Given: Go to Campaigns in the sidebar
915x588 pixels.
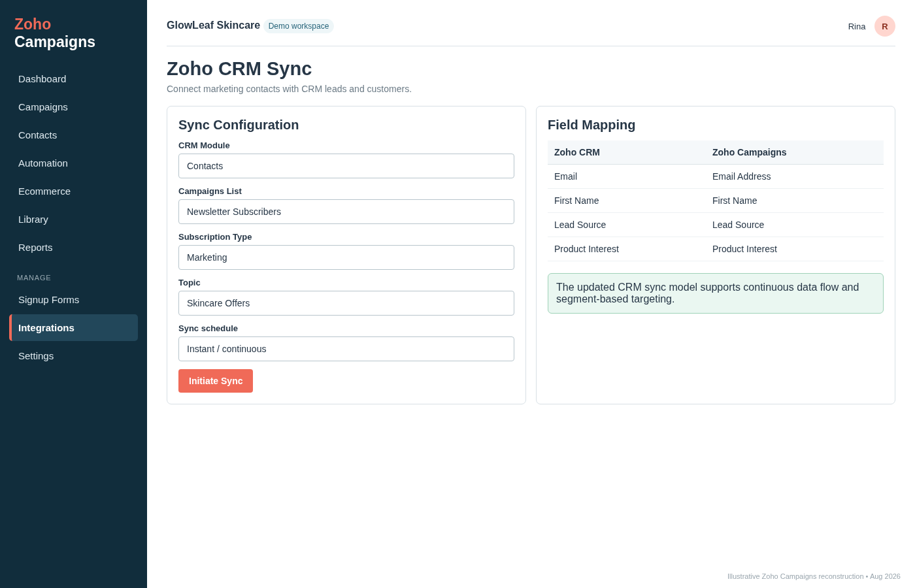Looking at the screenshot, I should pos(73,107).
